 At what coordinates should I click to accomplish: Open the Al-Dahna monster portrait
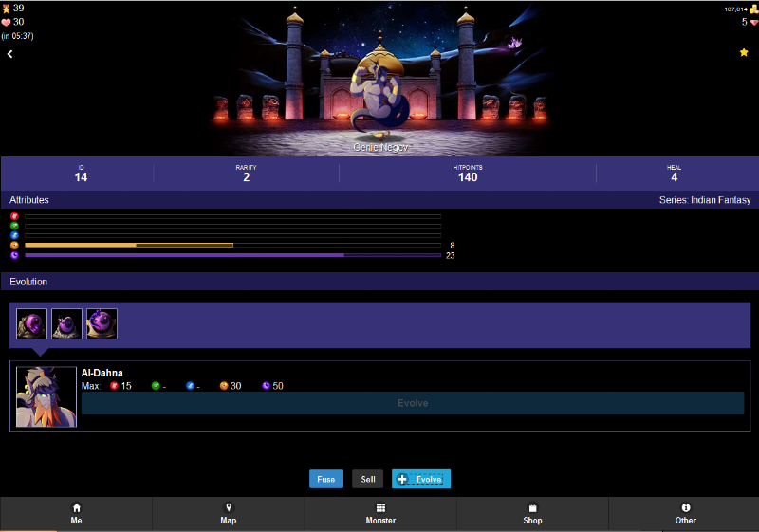[46, 396]
